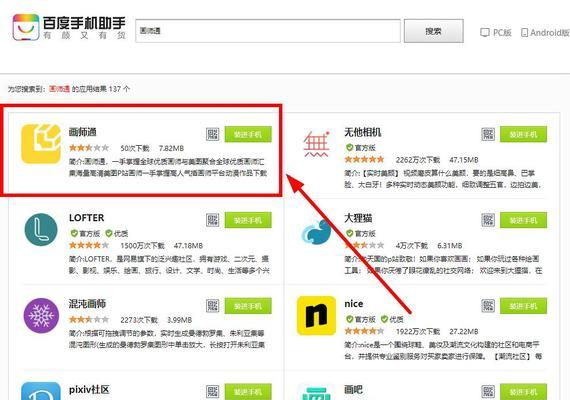Click the star rating of nice
The height and width of the screenshot is (400, 570).
365,331
